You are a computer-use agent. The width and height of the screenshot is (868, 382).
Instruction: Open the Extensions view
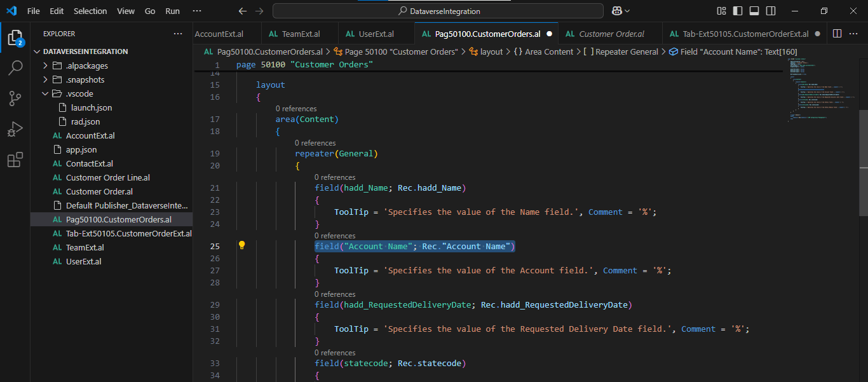pyautogui.click(x=15, y=160)
